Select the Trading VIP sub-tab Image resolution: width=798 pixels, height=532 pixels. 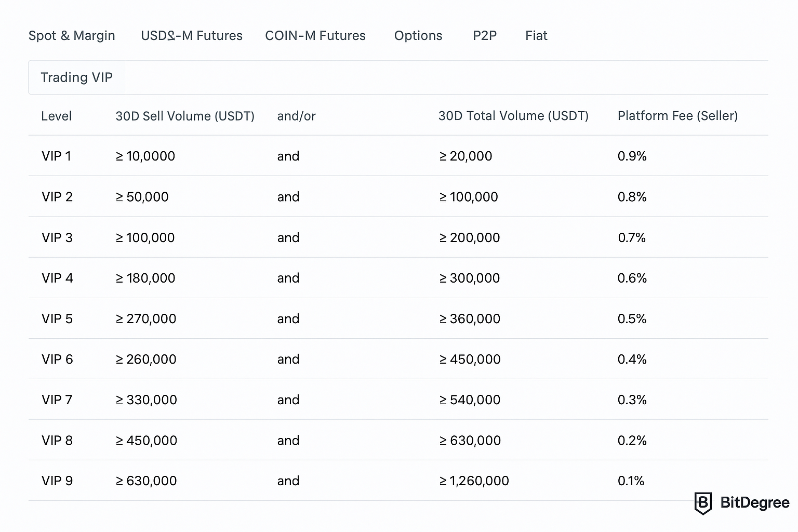coord(77,77)
